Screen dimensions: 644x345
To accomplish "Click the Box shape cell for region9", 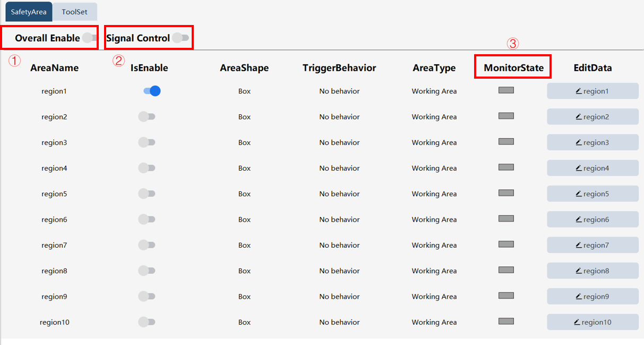I will 244,296.
